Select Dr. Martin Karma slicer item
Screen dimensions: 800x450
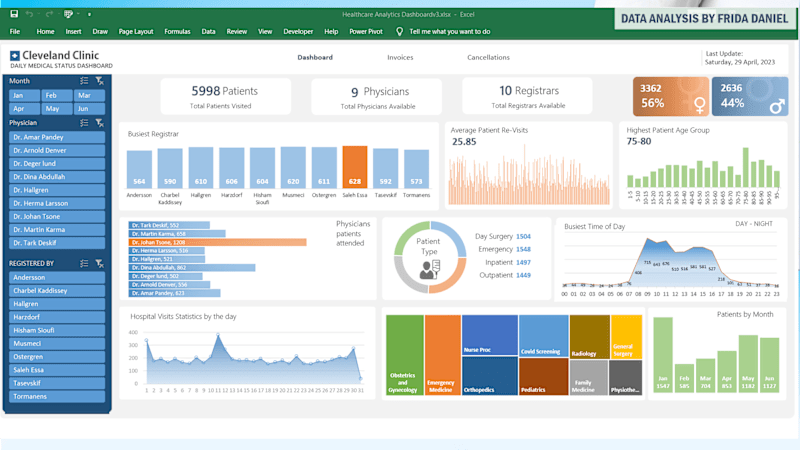pos(57,230)
